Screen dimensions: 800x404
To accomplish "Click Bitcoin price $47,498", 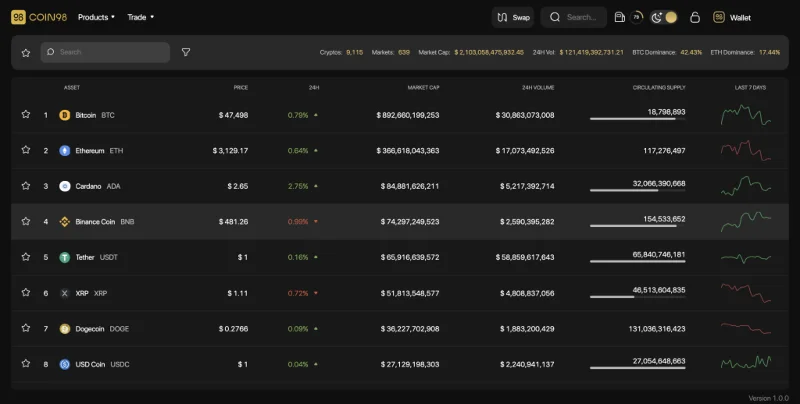I will (x=234, y=115).
